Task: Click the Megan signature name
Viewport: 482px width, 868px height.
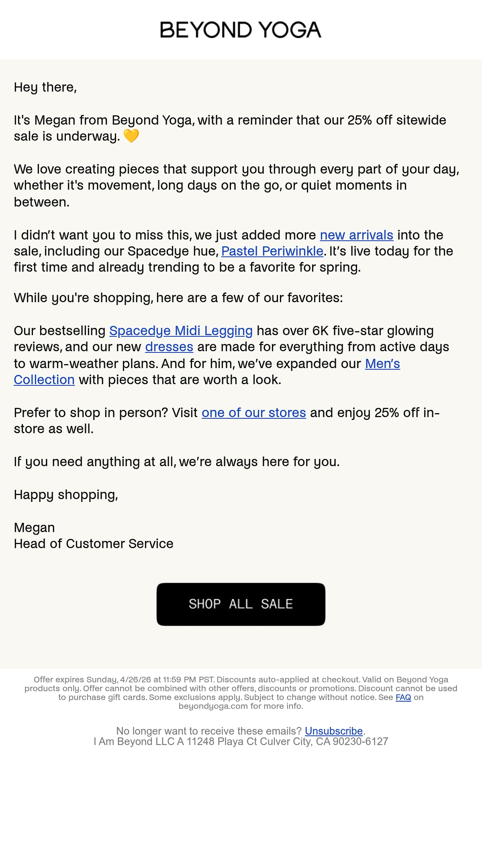Action: (x=34, y=528)
